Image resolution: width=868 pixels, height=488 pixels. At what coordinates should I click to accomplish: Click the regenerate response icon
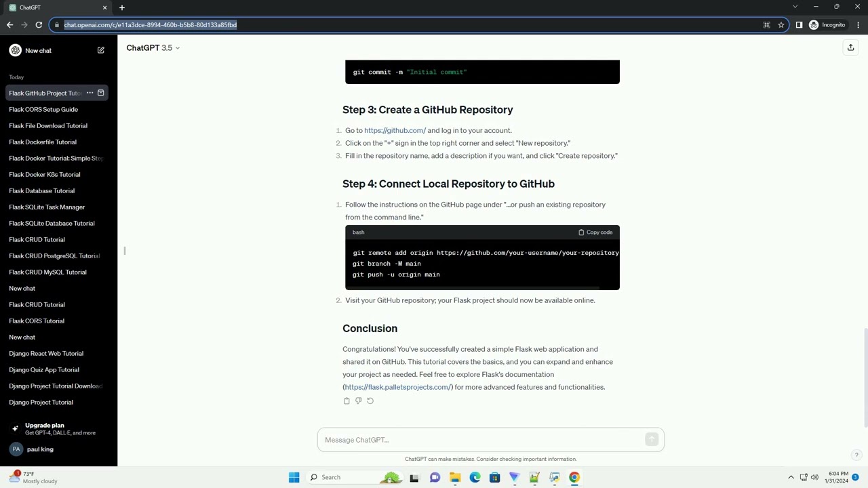[x=370, y=401]
